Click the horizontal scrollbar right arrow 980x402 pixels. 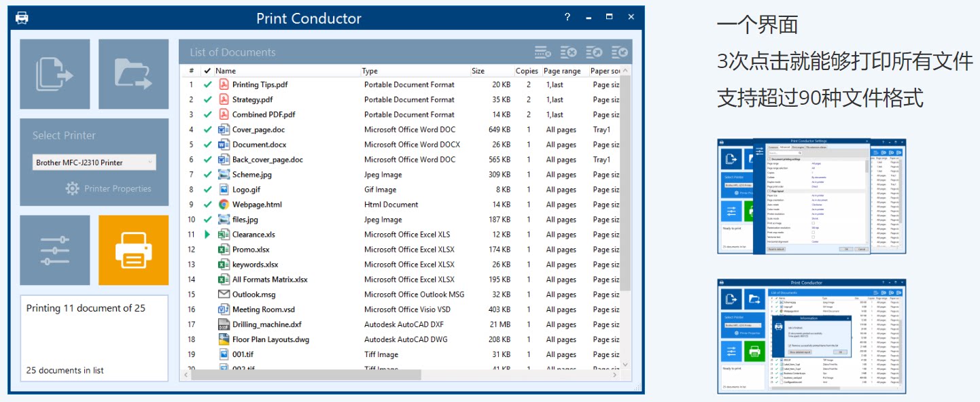pyautogui.click(x=616, y=374)
